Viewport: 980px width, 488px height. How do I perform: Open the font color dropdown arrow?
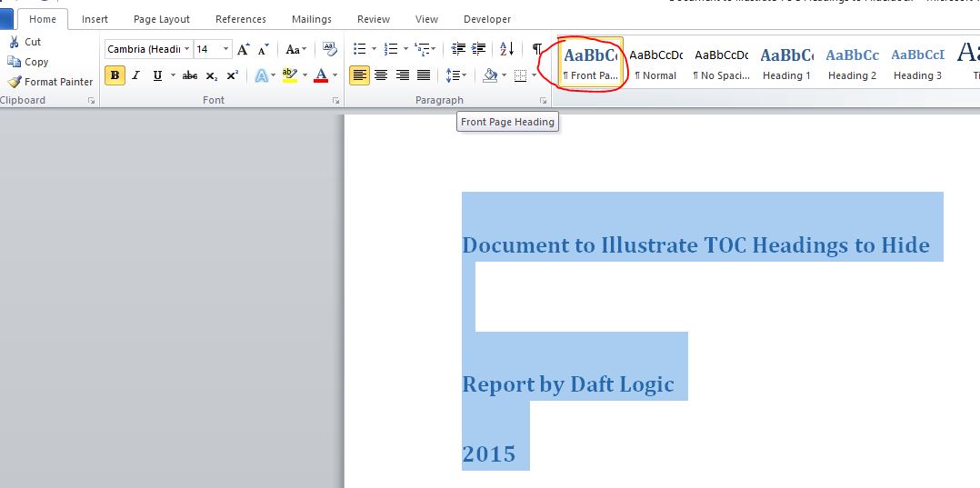[x=335, y=75]
